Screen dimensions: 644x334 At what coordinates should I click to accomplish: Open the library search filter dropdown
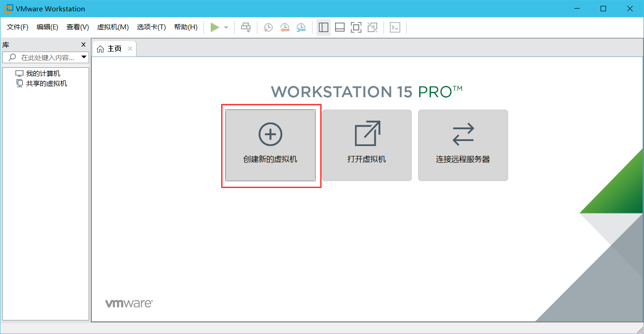pos(84,57)
